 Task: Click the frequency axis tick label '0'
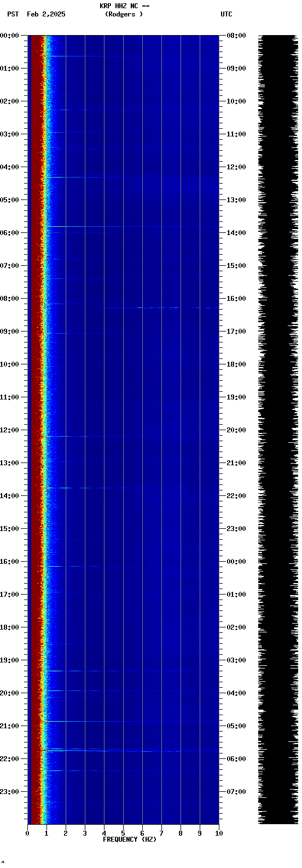click(27, 833)
